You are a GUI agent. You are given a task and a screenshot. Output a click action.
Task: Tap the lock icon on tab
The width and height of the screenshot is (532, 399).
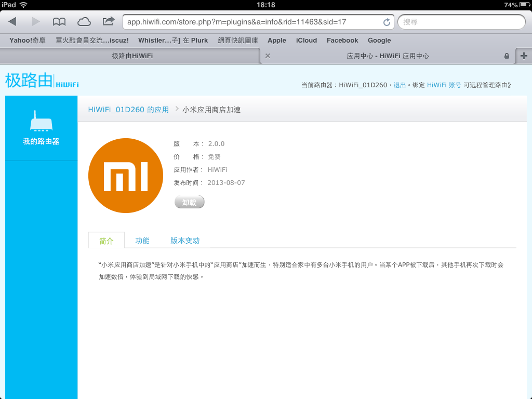coord(507,56)
